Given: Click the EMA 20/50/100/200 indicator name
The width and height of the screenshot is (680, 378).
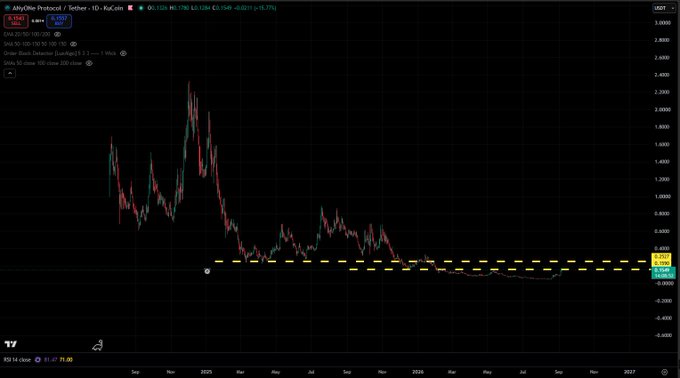Looking at the screenshot, I should (27, 34).
